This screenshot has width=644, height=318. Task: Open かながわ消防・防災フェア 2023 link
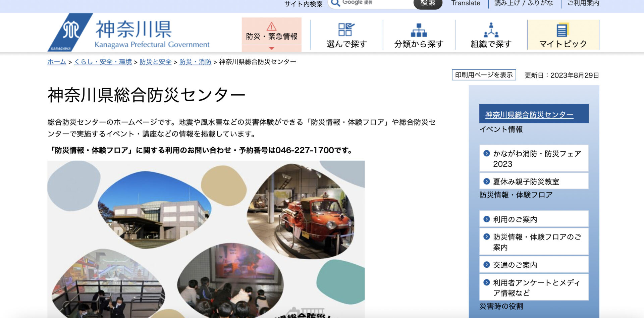coord(536,159)
